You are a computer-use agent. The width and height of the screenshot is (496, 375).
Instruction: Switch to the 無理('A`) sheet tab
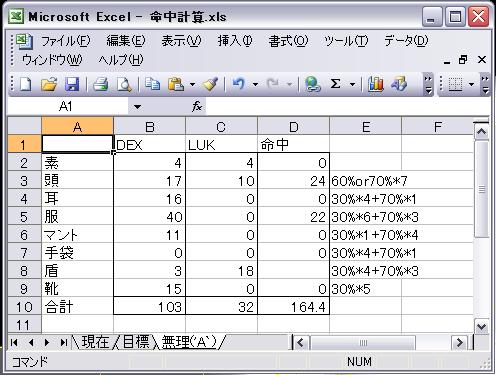pyautogui.click(x=189, y=342)
